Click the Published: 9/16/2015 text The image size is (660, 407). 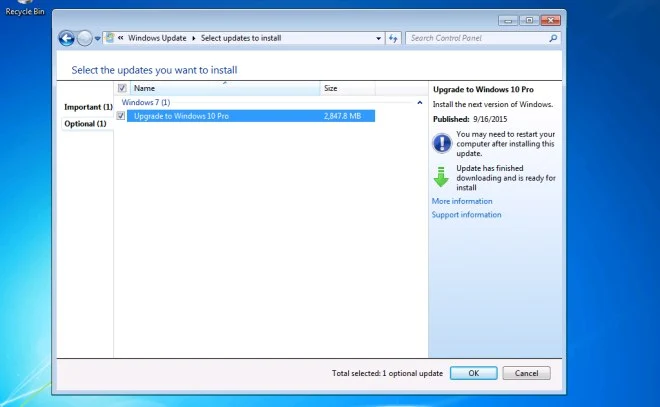(470, 119)
